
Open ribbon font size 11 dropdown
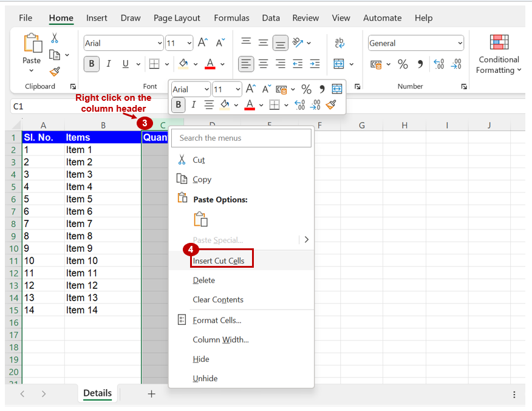coord(189,43)
